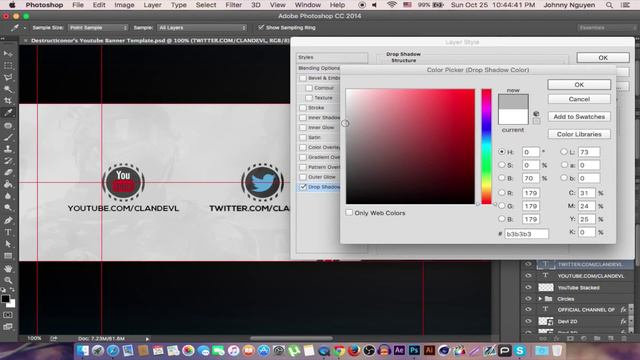The height and width of the screenshot is (360, 640).
Task: Open the Filter menu
Action: [x=233, y=5]
